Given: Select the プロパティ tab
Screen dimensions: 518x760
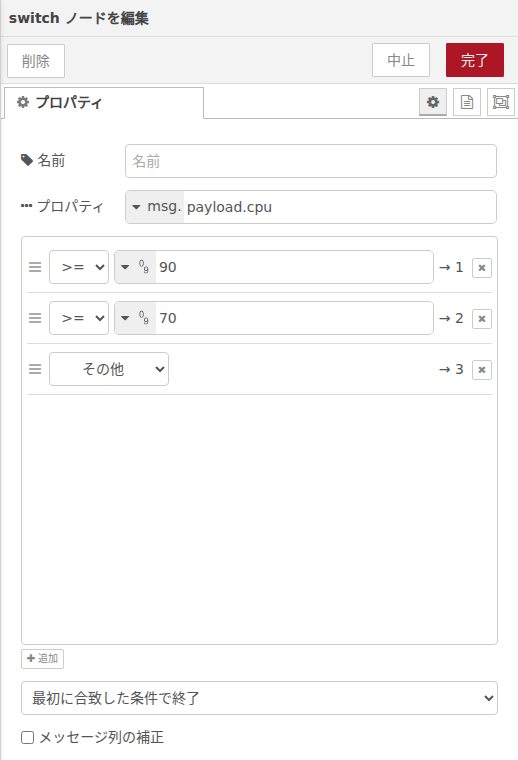Looking at the screenshot, I should [104, 103].
